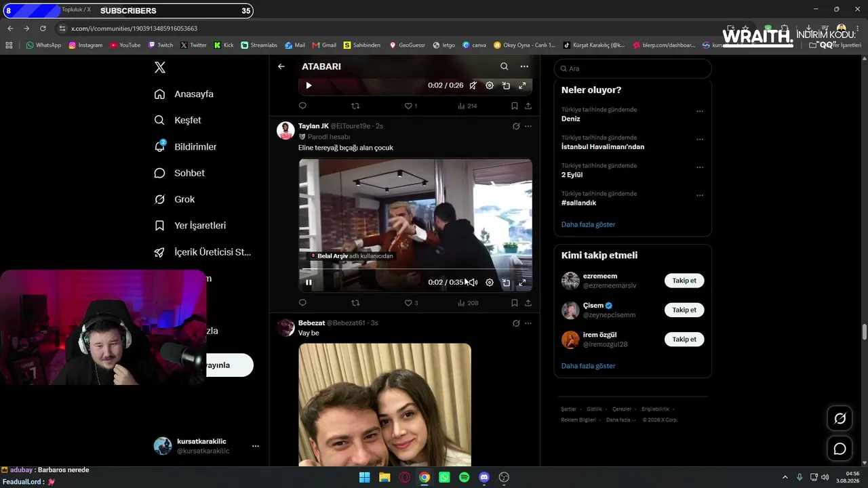This screenshot has height=488, width=868.
Task: Open more options for #sallandık trend
Action: tap(700, 195)
